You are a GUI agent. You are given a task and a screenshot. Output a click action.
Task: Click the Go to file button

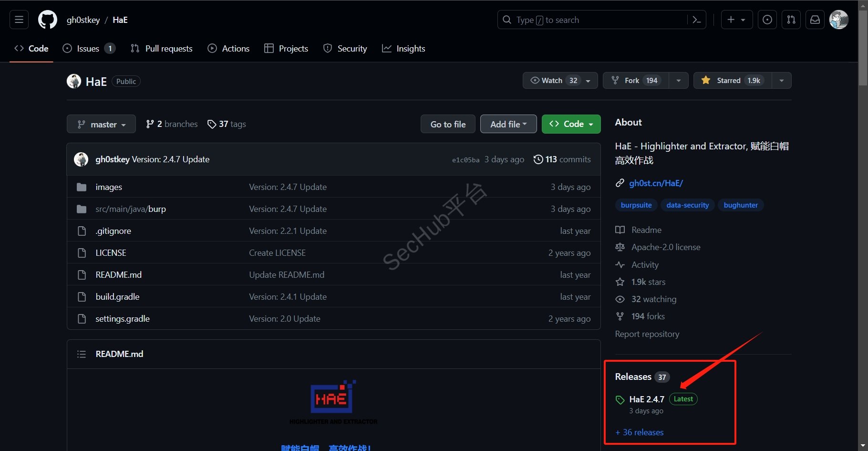[x=448, y=124]
